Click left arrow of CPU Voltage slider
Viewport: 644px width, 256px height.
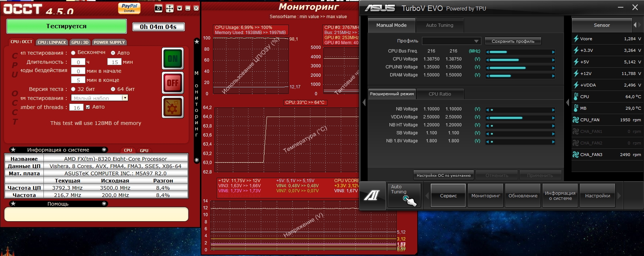(x=488, y=60)
